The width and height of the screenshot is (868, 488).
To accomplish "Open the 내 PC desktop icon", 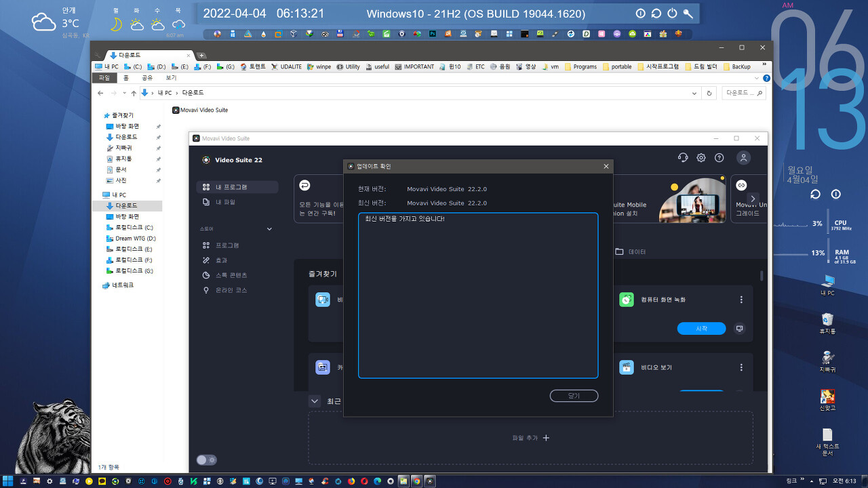I will pyautogui.click(x=827, y=285).
